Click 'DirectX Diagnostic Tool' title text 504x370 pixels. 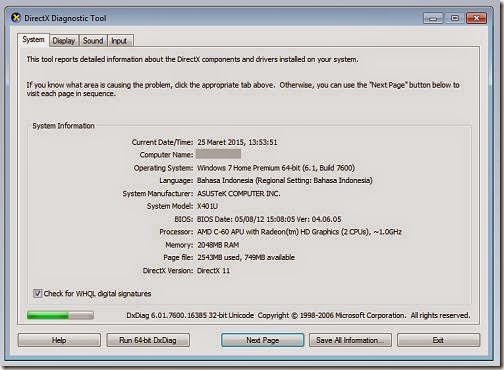click(x=65, y=18)
